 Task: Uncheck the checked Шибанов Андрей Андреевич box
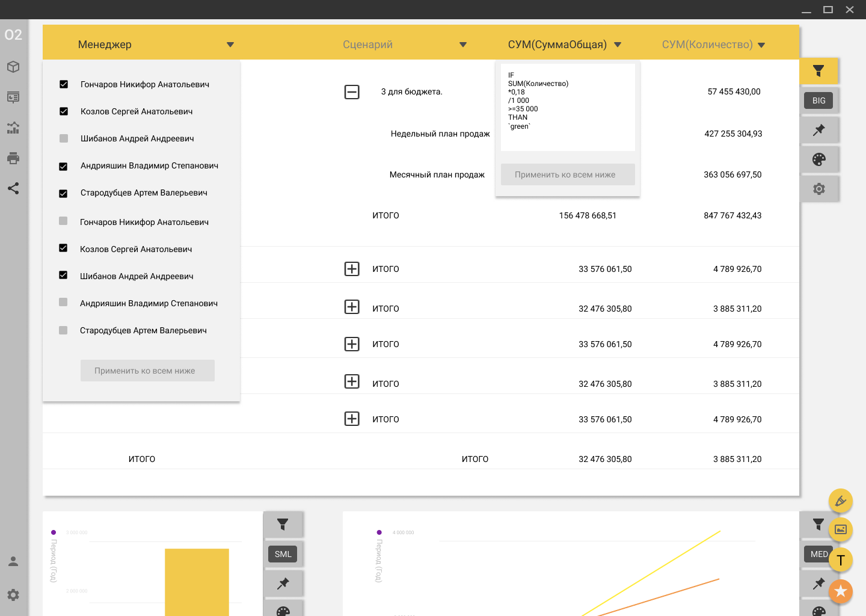pos(63,275)
